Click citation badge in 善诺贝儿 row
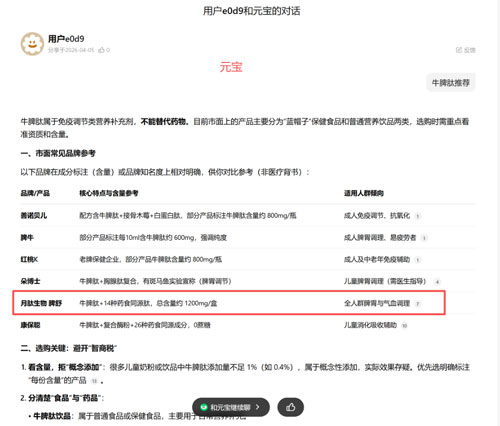500x426 pixels. (418, 216)
